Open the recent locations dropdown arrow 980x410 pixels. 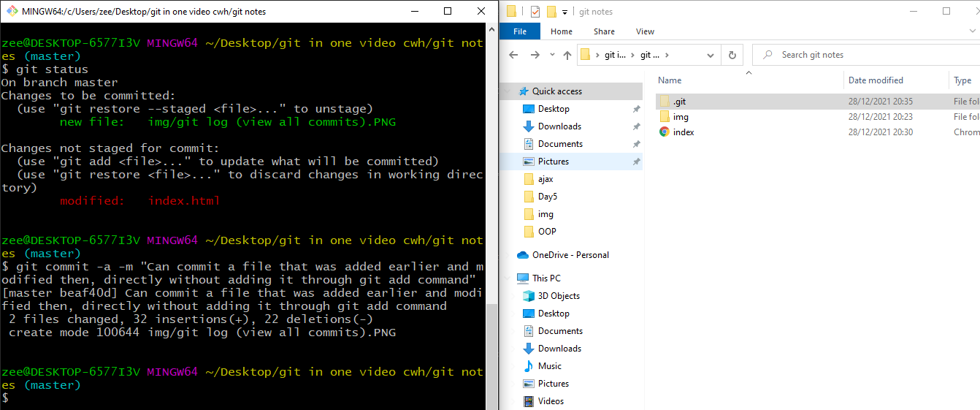coord(552,56)
